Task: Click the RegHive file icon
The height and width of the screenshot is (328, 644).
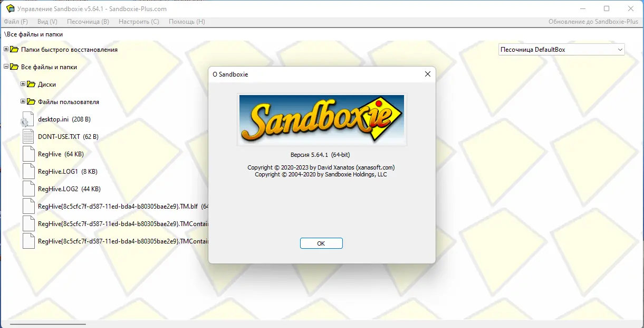Action: coord(28,154)
